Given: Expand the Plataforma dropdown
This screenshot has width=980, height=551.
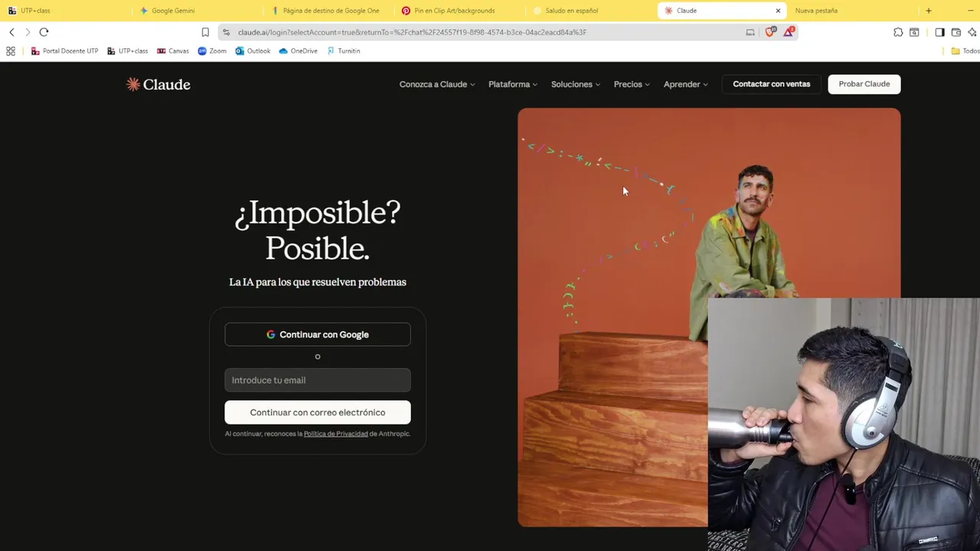Looking at the screenshot, I should click(x=513, y=84).
